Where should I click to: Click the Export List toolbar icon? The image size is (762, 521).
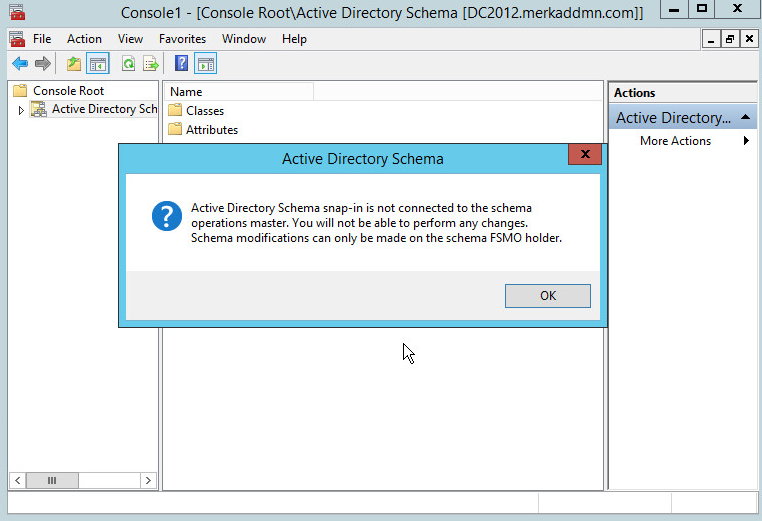point(151,64)
